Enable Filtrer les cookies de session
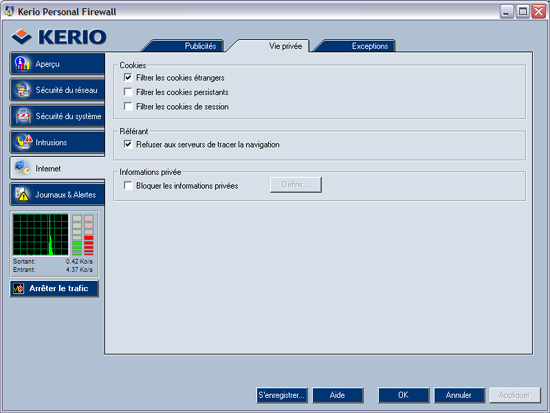This screenshot has width=550, height=413. pyautogui.click(x=128, y=106)
